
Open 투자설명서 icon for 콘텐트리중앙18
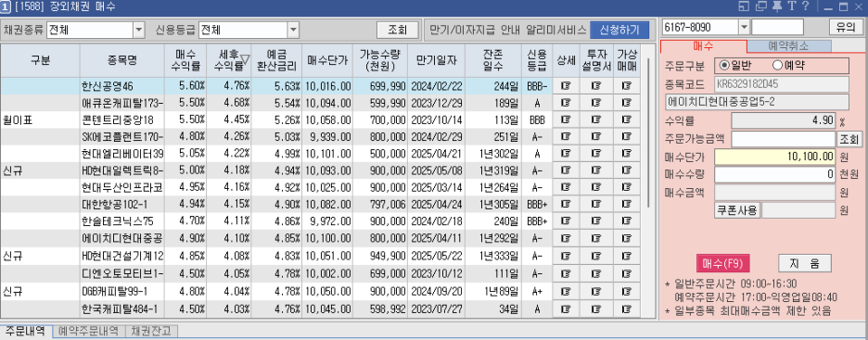point(596,120)
